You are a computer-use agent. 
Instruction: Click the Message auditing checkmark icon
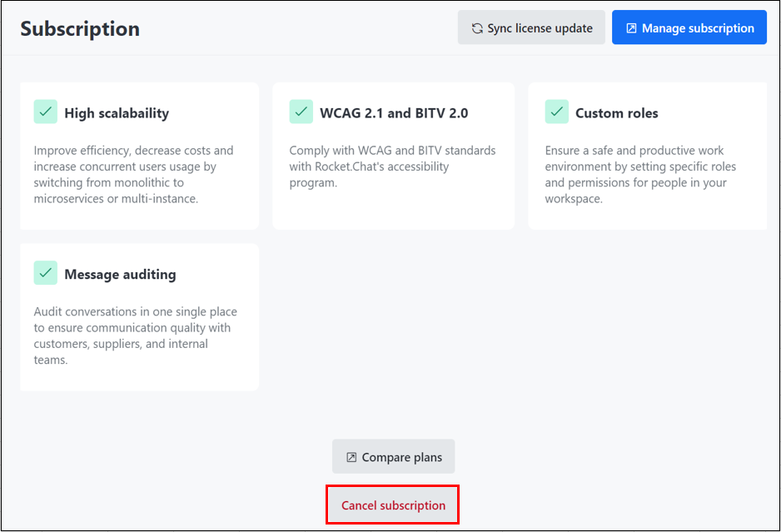pos(46,273)
